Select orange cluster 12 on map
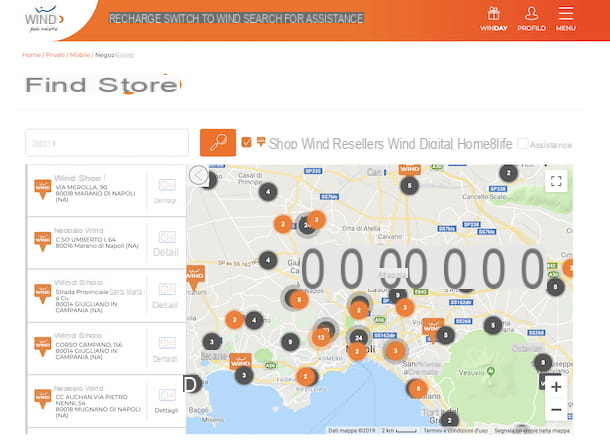Image resolution: width=610 pixels, height=447 pixels. coord(321,337)
